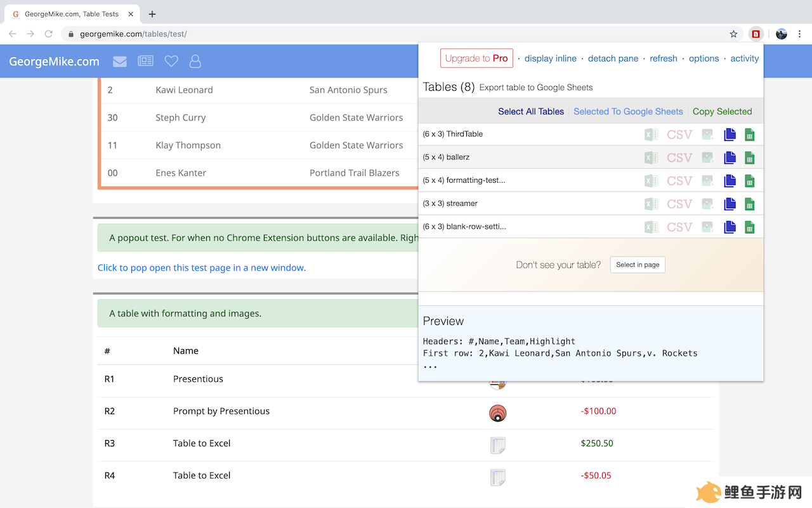Open a new browser tab
This screenshot has height=508, width=812.
coord(152,14)
